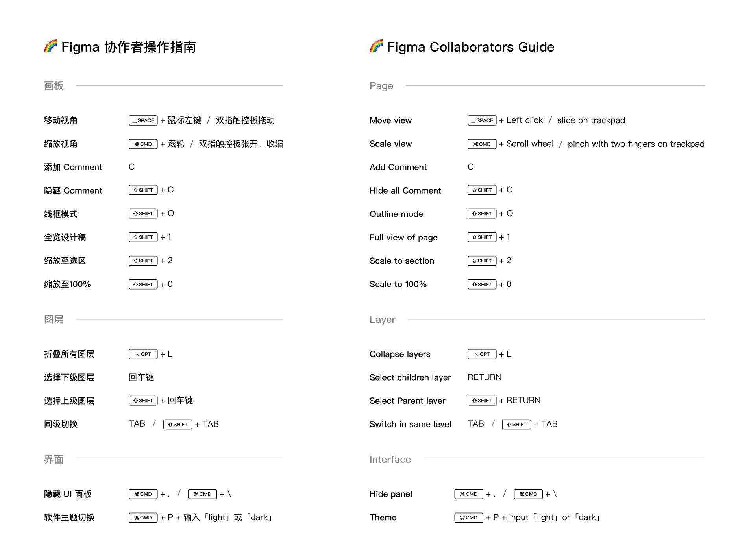Image resolution: width=749 pixels, height=560 pixels.
Task: Click the Scale to 100% label
Action: pos(398,284)
